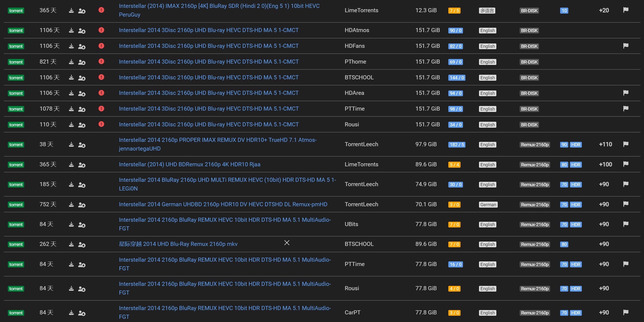Click the X icon next to 星际穿越 title

click(287, 243)
